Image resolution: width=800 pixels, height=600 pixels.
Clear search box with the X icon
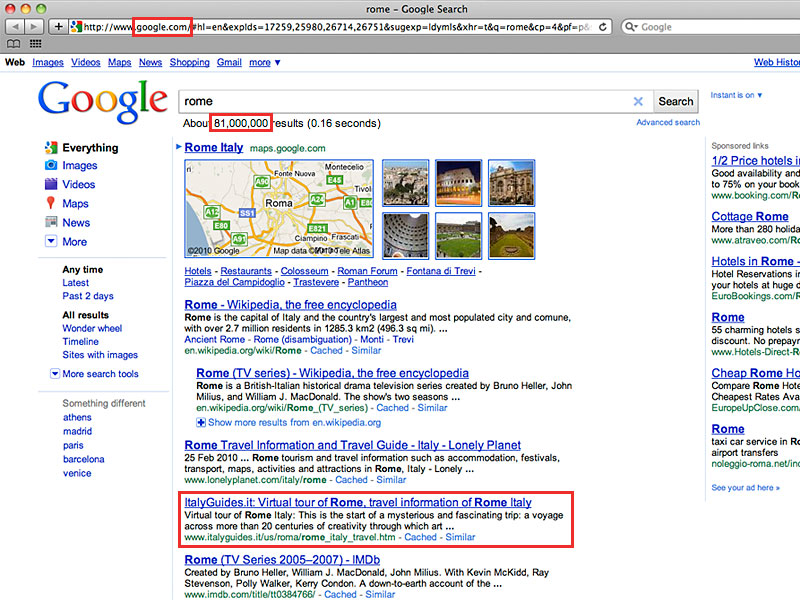[638, 101]
